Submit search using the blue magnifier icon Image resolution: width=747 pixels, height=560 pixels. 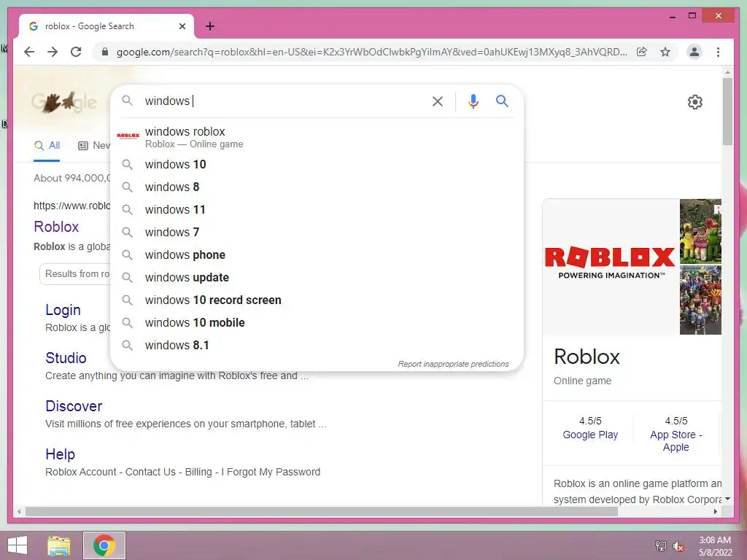pos(502,101)
